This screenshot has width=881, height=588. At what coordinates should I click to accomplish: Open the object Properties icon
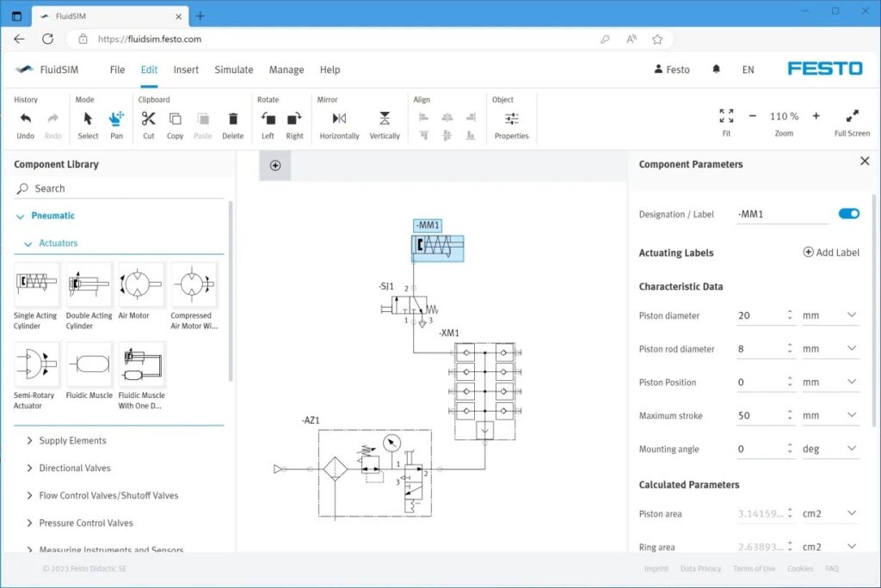coord(511,119)
